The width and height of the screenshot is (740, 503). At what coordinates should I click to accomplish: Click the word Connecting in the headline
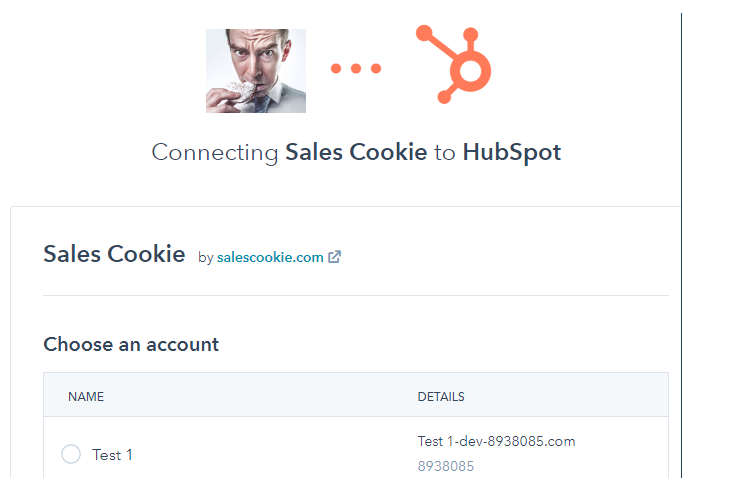pyautogui.click(x=215, y=152)
